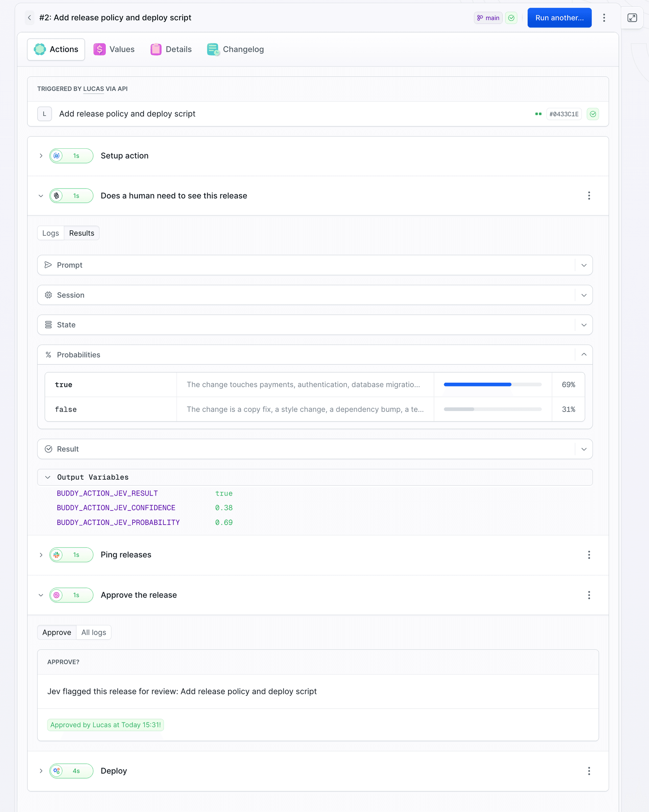Click Run another... button

pyautogui.click(x=559, y=18)
